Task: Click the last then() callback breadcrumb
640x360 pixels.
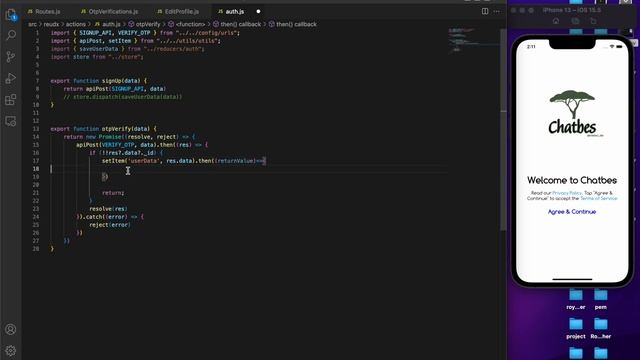Action: click(293, 24)
